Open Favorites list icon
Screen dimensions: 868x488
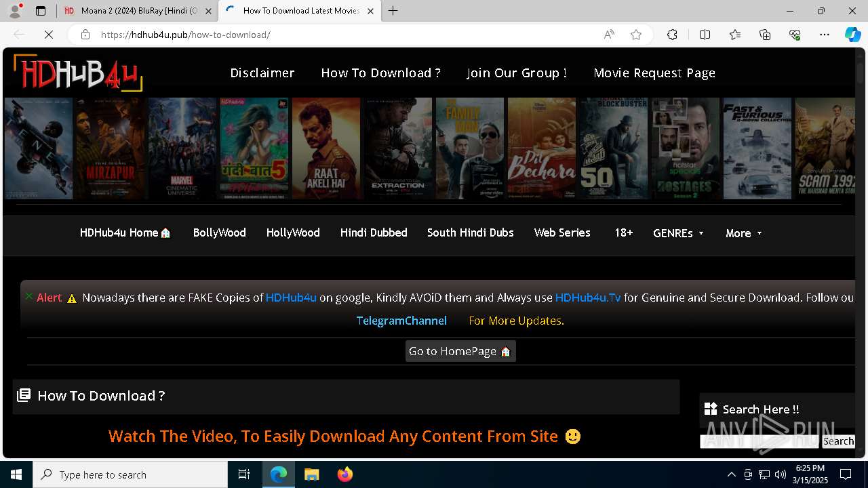pos(735,35)
